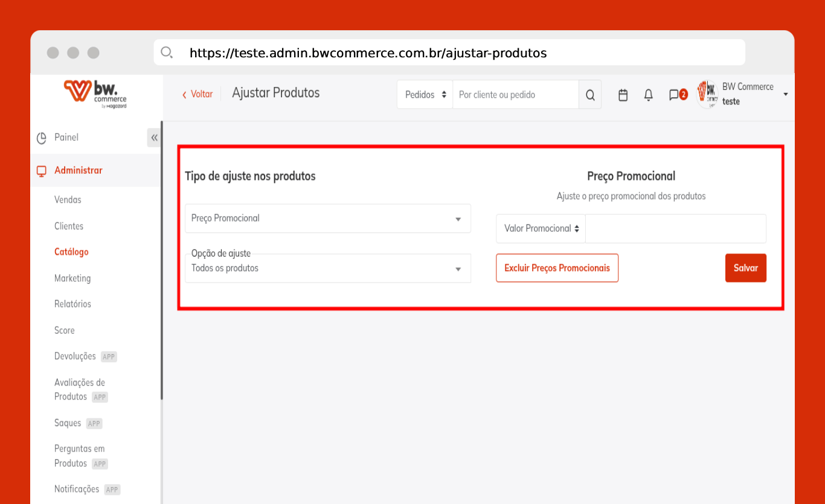Open notifications bell icon

[649, 95]
